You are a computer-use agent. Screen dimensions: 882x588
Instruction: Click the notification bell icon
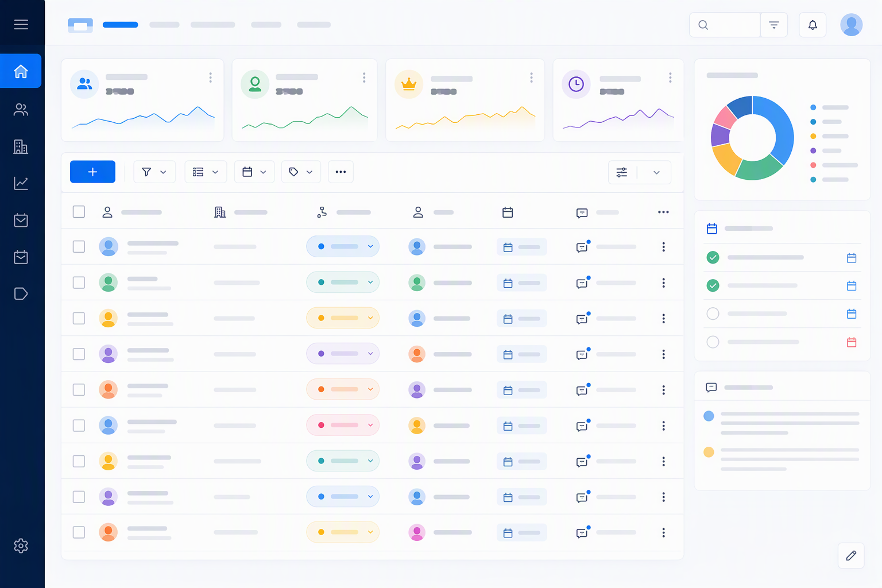pyautogui.click(x=813, y=25)
